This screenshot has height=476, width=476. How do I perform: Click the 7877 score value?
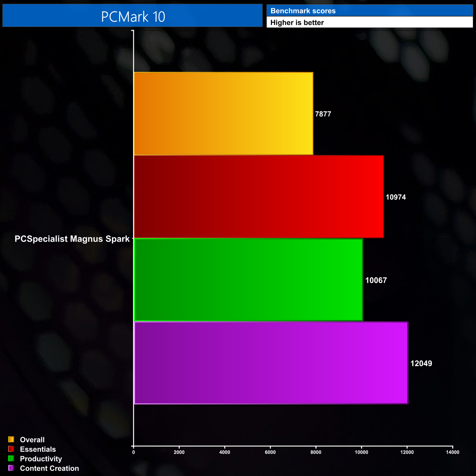[323, 114]
